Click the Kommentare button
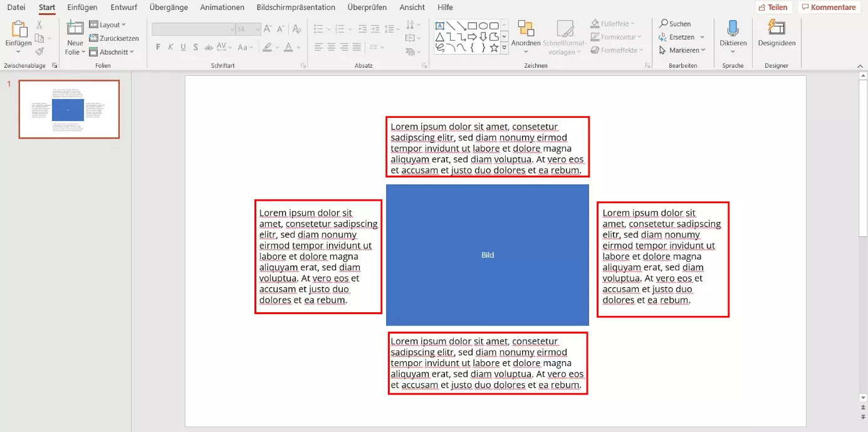868x432 pixels. (829, 8)
